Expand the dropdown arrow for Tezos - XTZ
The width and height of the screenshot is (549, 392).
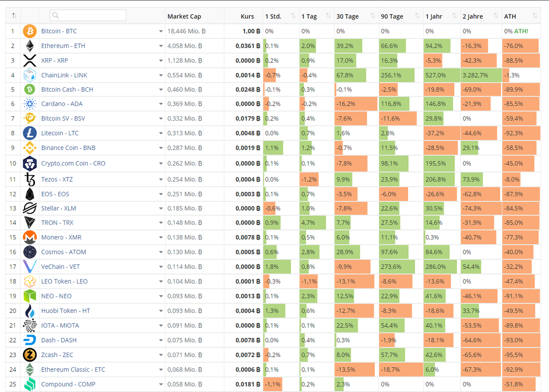pyautogui.click(x=161, y=180)
